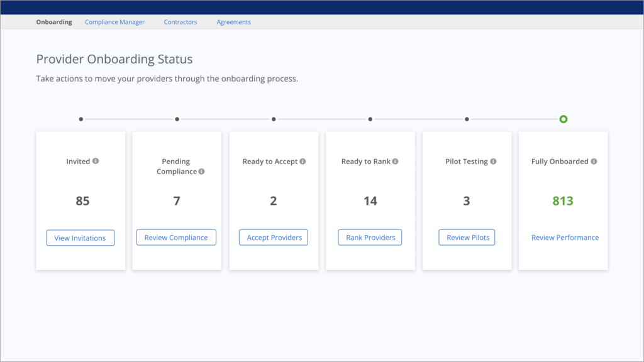Open Review Pilots

click(x=467, y=238)
